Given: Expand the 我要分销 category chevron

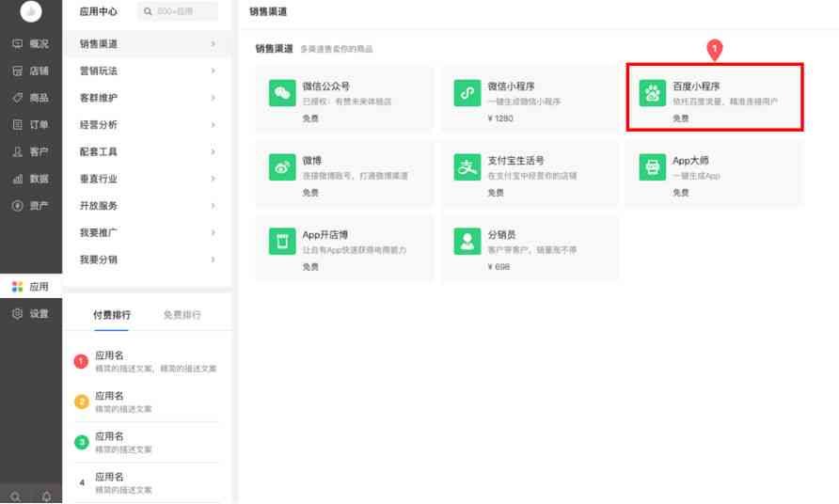Looking at the screenshot, I should 213,260.
